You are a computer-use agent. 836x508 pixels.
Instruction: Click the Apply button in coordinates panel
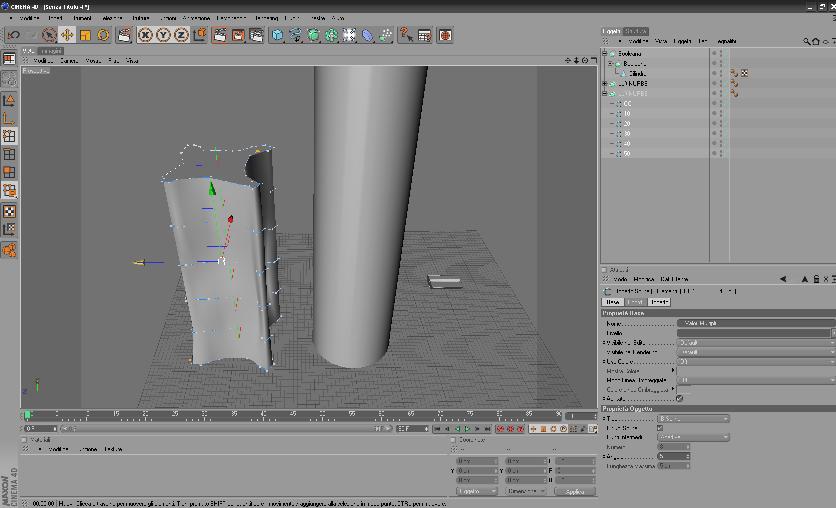(x=575, y=491)
